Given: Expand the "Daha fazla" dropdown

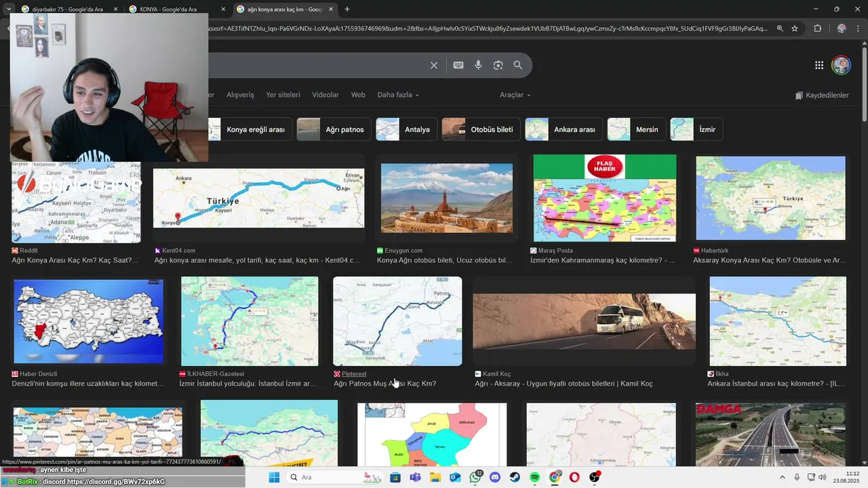Looking at the screenshot, I should pos(398,95).
